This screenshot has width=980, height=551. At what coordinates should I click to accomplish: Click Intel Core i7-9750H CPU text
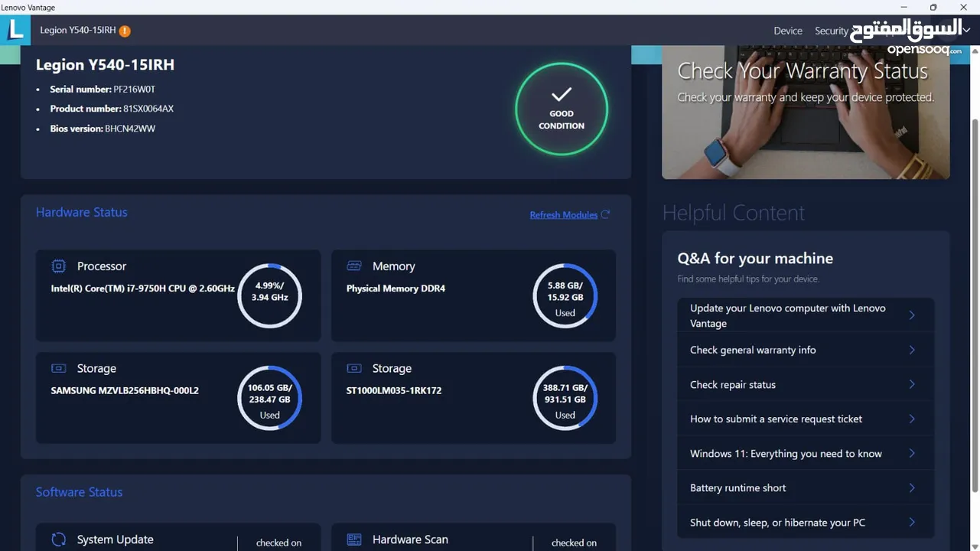[143, 289]
